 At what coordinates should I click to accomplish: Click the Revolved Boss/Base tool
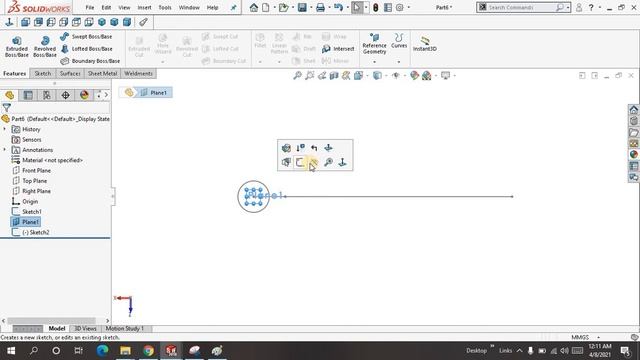[x=45, y=47]
